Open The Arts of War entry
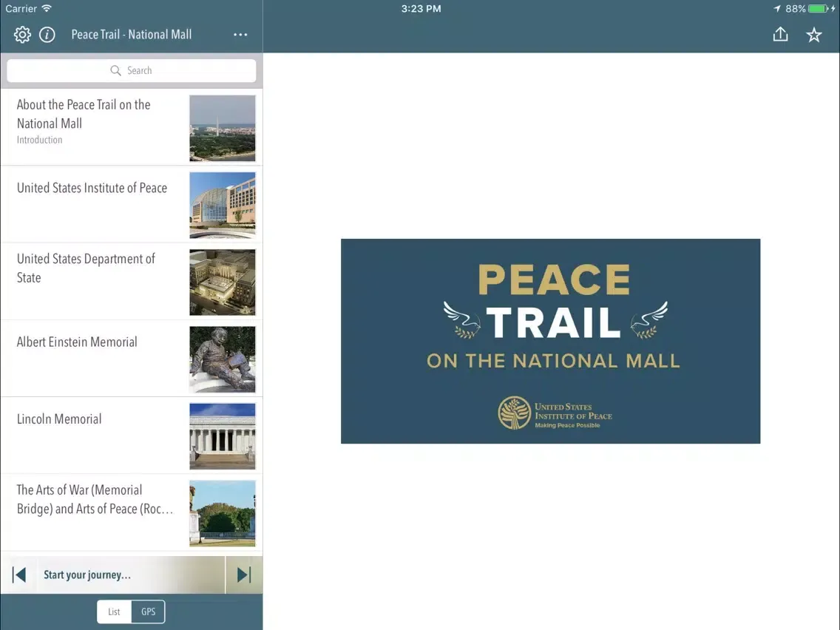840x630 pixels. click(x=132, y=513)
